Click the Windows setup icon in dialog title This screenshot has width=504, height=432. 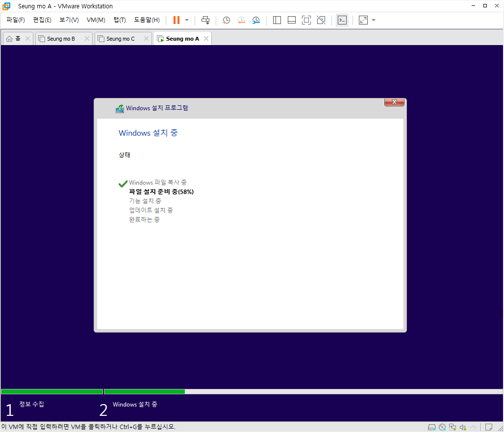pyautogui.click(x=120, y=109)
